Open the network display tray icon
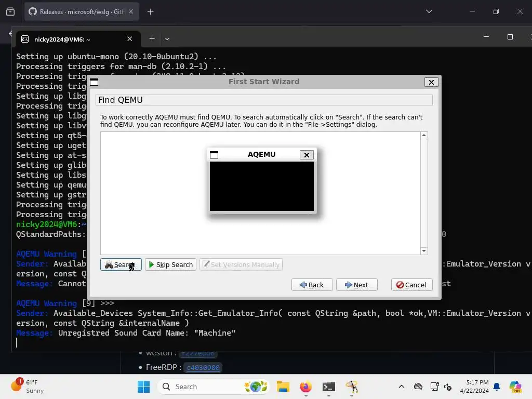This screenshot has width=532, height=399. click(434, 387)
